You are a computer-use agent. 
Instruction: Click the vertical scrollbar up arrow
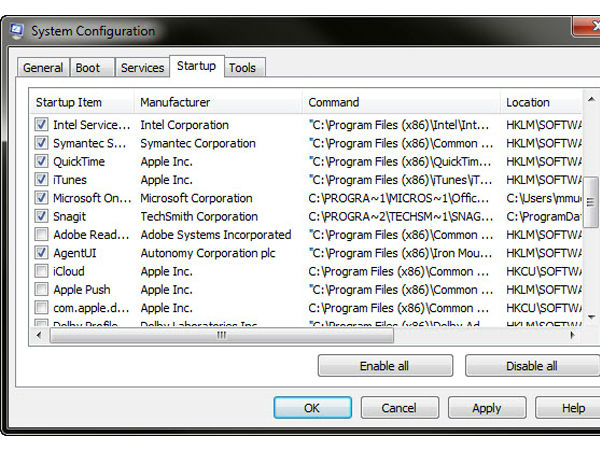pyautogui.click(x=592, y=101)
